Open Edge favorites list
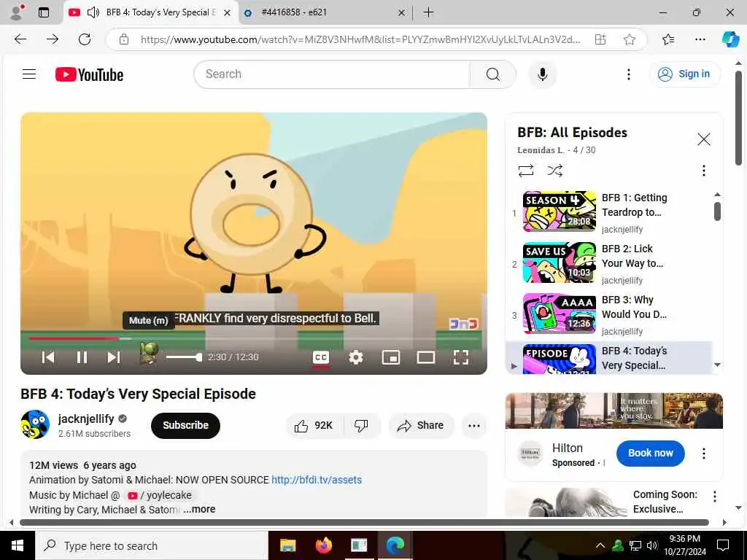 [x=668, y=39]
